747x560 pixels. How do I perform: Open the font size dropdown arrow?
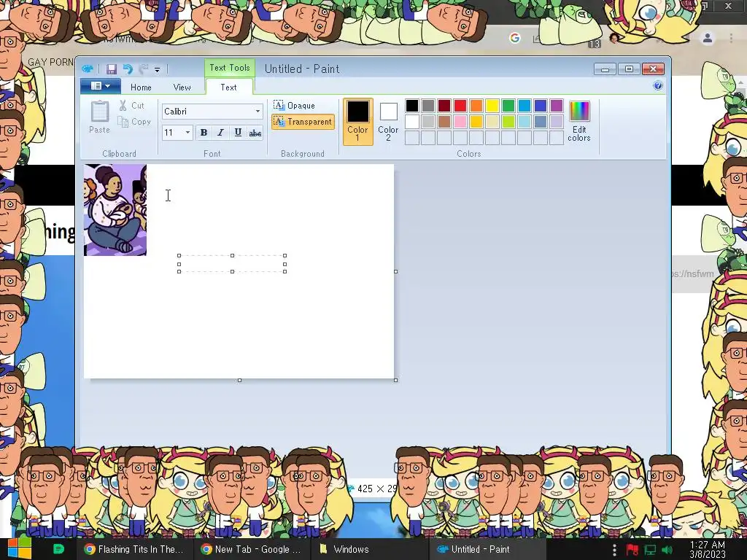tap(187, 133)
